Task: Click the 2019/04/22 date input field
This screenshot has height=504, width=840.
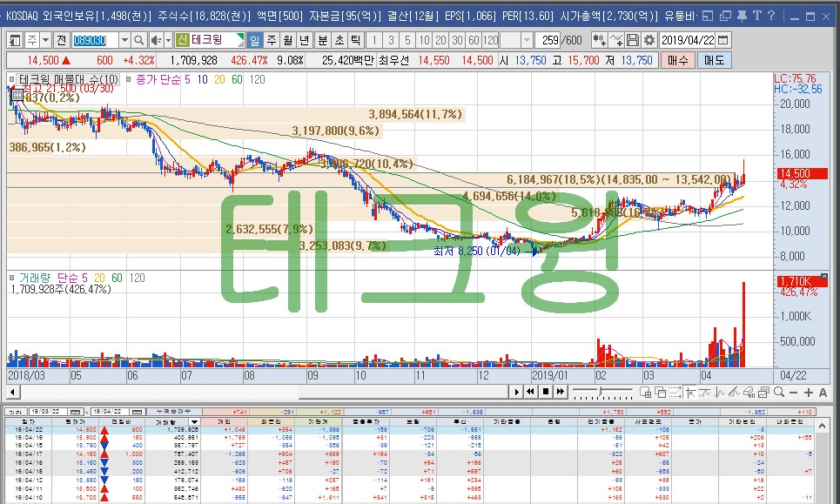Action: pyautogui.click(x=688, y=40)
